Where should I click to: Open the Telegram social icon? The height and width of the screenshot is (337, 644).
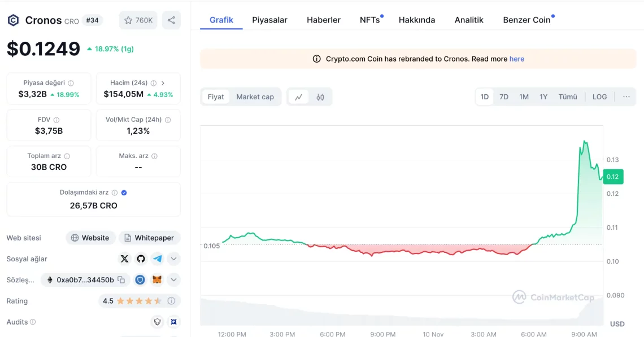click(157, 259)
